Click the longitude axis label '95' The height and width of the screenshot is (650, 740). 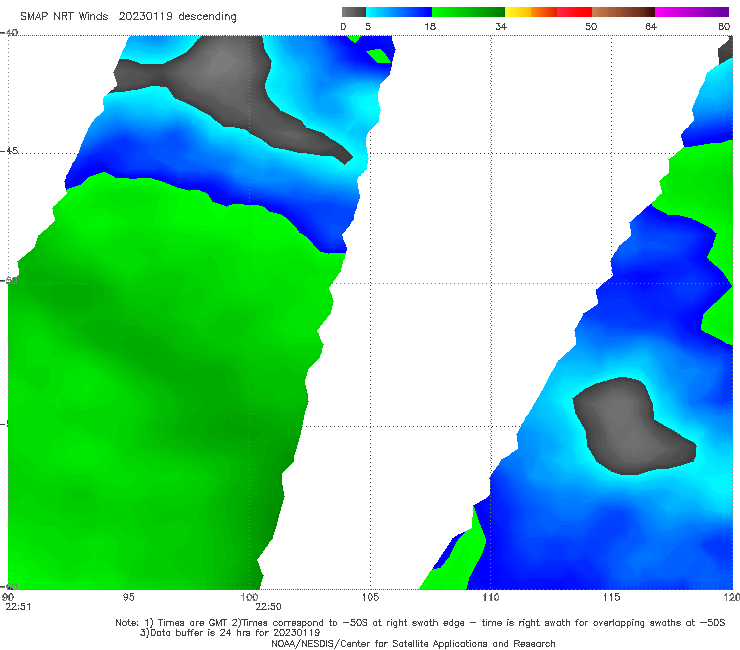(128, 597)
